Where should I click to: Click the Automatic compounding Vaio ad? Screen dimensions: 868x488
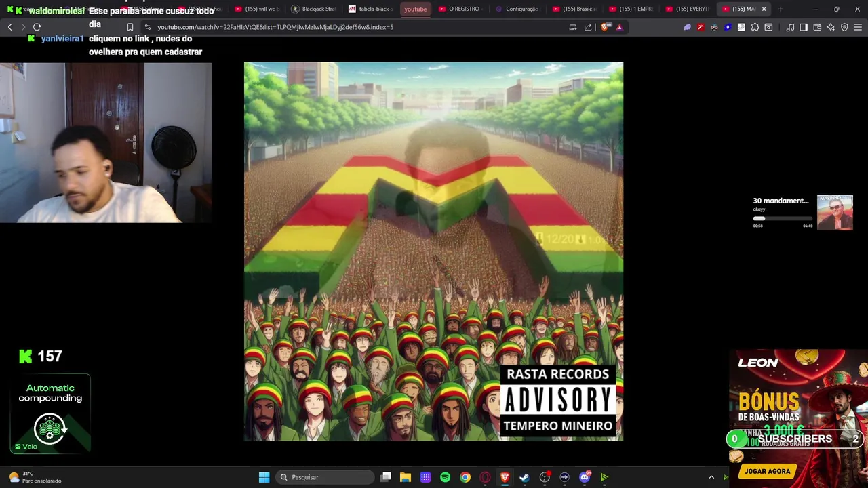(x=51, y=413)
